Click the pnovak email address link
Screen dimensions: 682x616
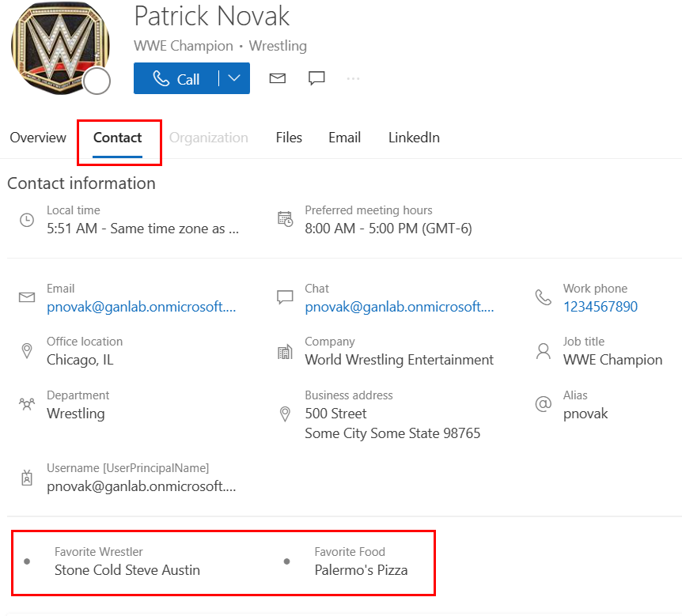(x=141, y=307)
